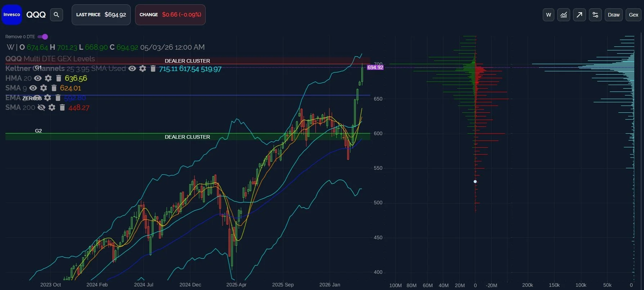Click the G1 level label
Image resolution: width=644 pixels, height=290 pixels.
(x=38, y=67)
